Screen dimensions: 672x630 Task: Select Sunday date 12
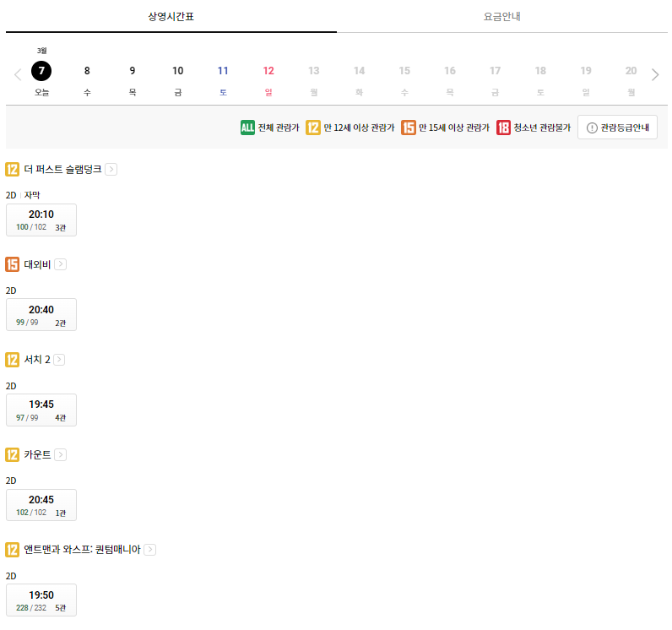pos(268,71)
